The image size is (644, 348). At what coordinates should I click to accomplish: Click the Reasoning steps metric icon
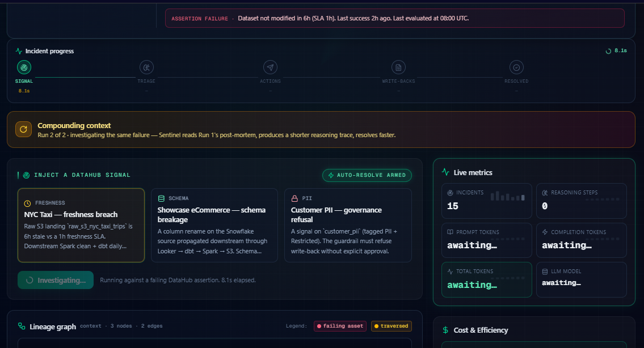click(x=545, y=193)
